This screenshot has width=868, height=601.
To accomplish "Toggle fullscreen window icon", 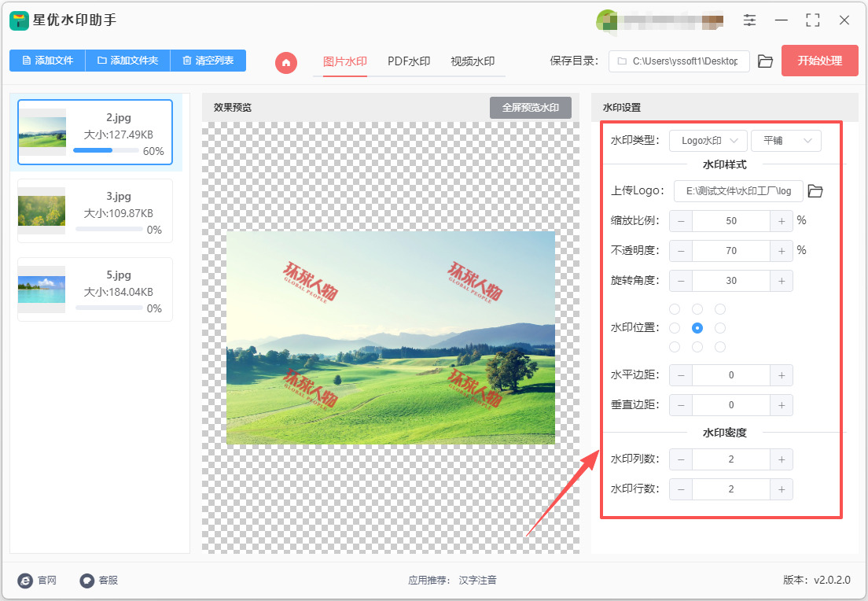I will coord(812,20).
